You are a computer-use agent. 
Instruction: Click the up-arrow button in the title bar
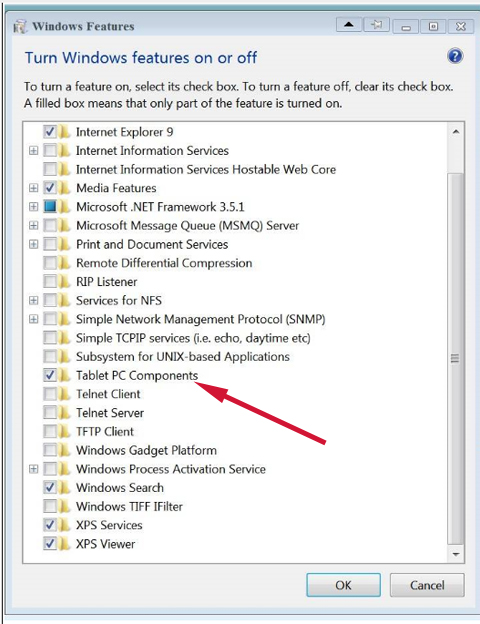tap(349, 25)
